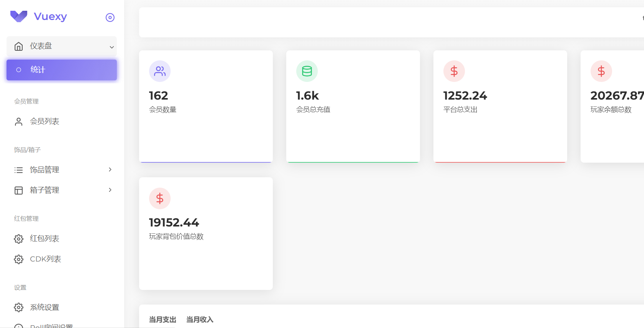Image resolution: width=644 pixels, height=328 pixels.
Task: Click the list icon beside 饰品管理
Action: (18, 170)
